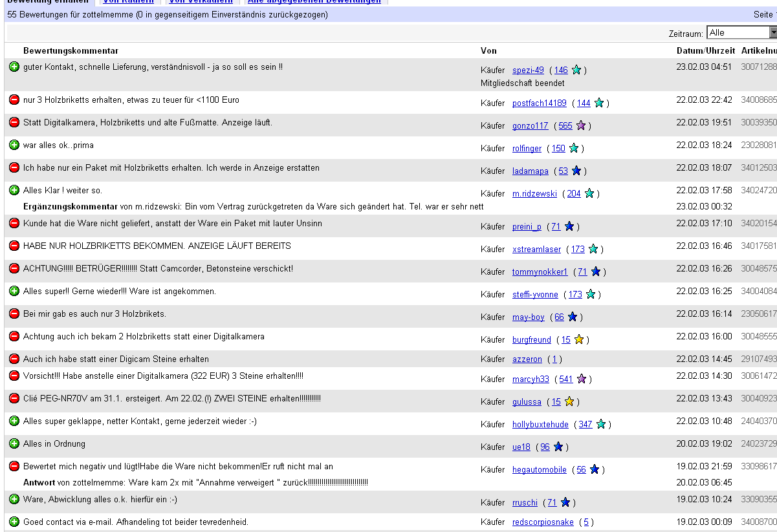Click negative icon beside 'Vorsicht!!! Habe anstelle einer Digitalkamera'

14,376
